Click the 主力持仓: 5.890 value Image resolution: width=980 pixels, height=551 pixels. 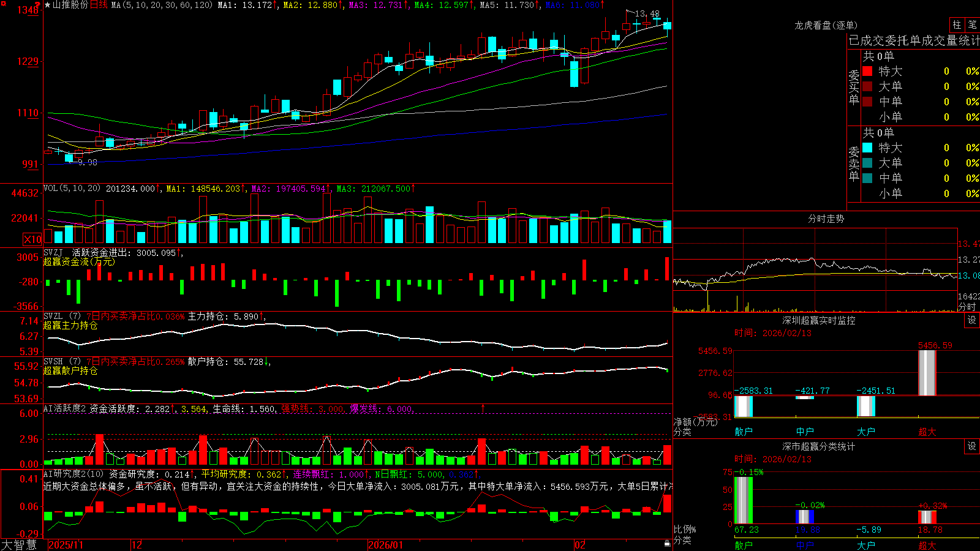click(x=225, y=317)
